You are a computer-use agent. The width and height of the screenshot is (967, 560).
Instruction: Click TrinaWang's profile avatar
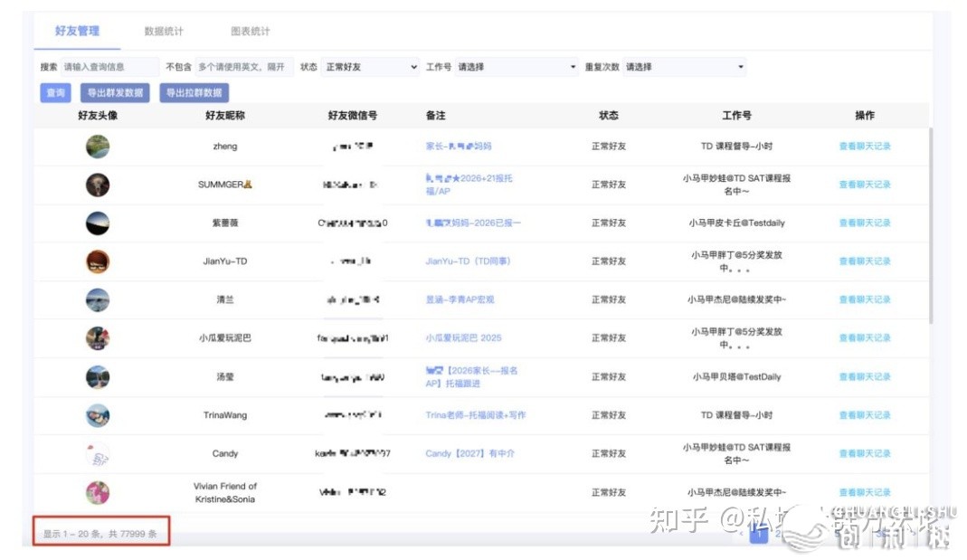click(x=98, y=415)
